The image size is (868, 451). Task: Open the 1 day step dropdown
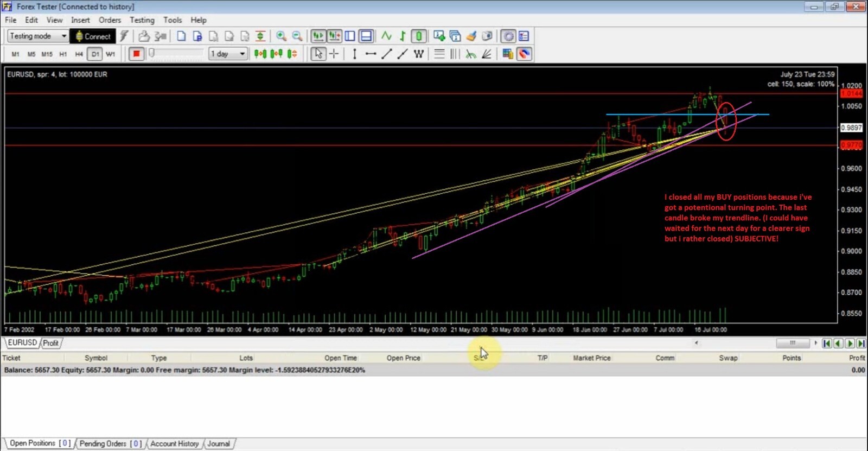click(228, 54)
